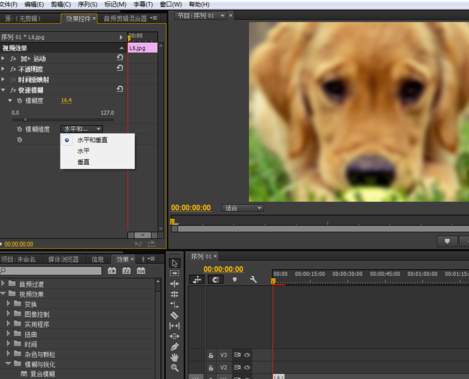
Task: Select the Zoom magnifier tool
Action: pyautogui.click(x=174, y=368)
